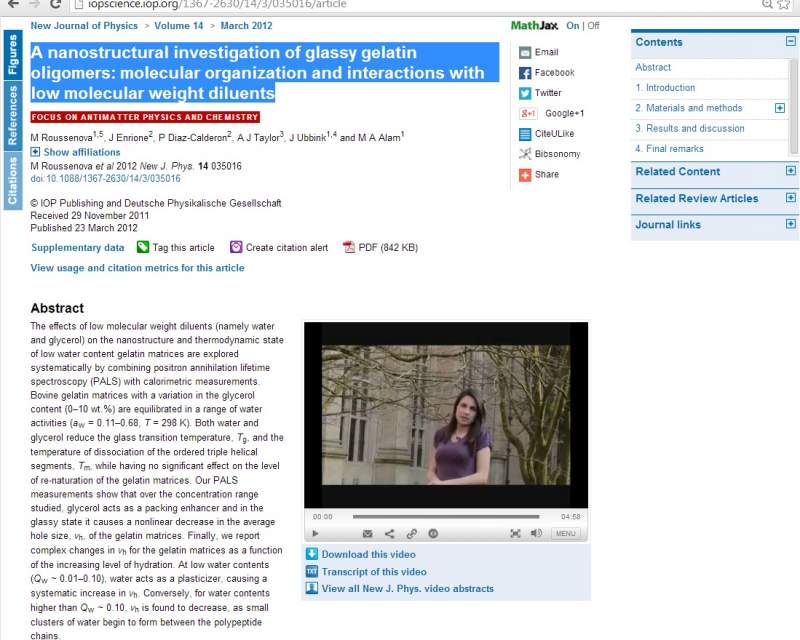This screenshot has height=640, width=800.
Task: Follow the doi:10.1088 link
Action: tap(106, 179)
